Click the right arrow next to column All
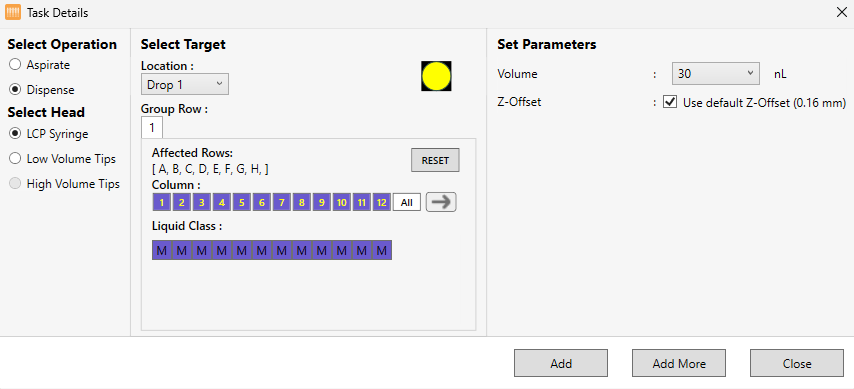 [x=441, y=202]
